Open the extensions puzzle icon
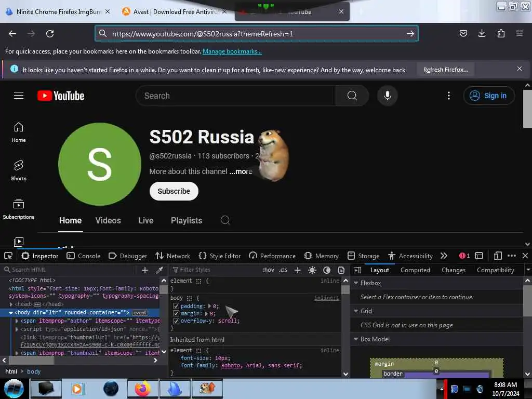This screenshot has width=532, height=399. (501, 33)
